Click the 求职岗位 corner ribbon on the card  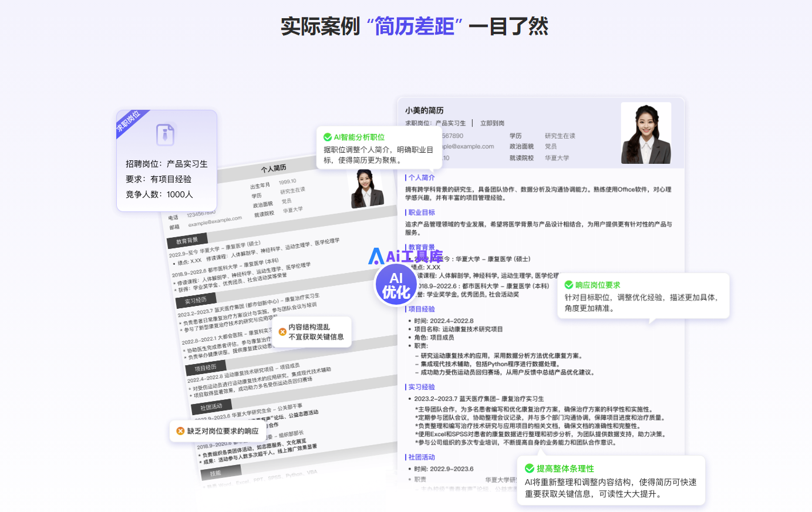pyautogui.click(x=129, y=122)
